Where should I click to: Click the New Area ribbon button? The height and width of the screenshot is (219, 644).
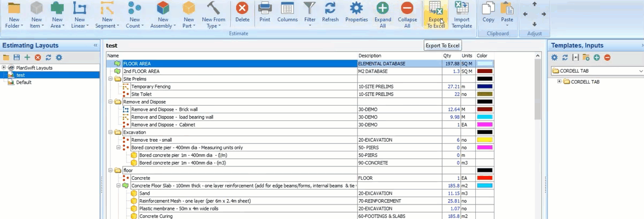(57, 15)
